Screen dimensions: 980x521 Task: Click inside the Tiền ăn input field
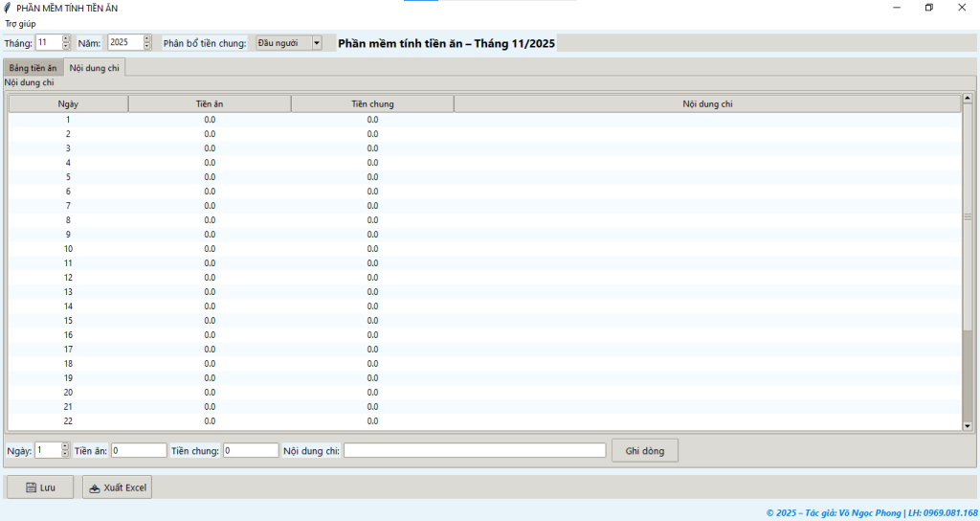(139, 450)
